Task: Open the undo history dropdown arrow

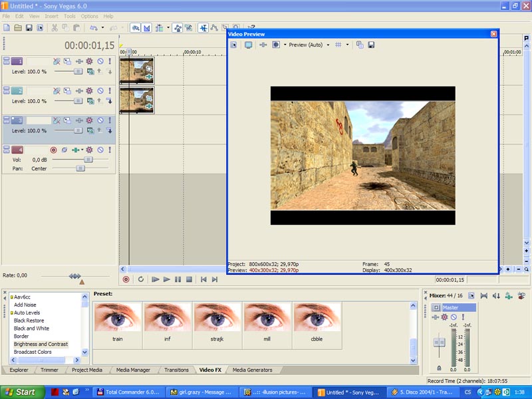Action: pos(102,28)
